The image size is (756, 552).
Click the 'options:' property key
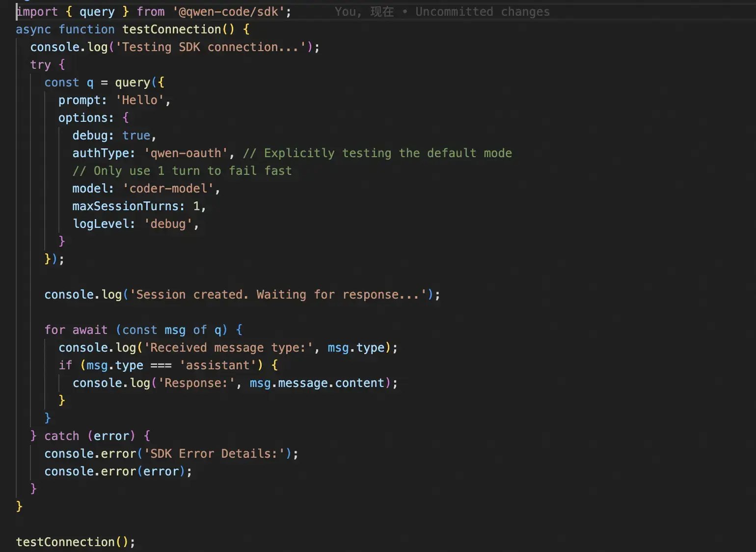point(86,118)
